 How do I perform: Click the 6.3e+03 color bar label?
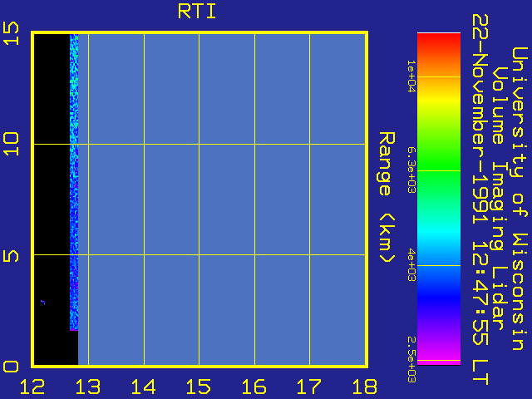tap(411, 170)
